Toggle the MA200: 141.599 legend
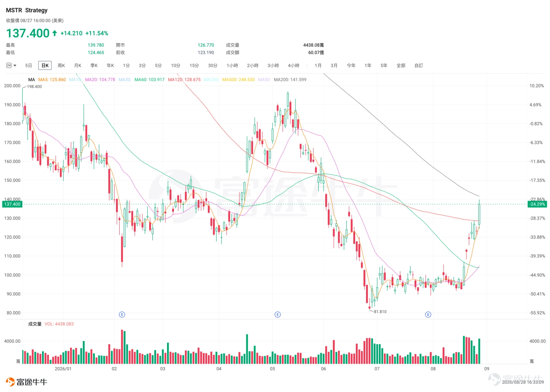 [290, 79]
